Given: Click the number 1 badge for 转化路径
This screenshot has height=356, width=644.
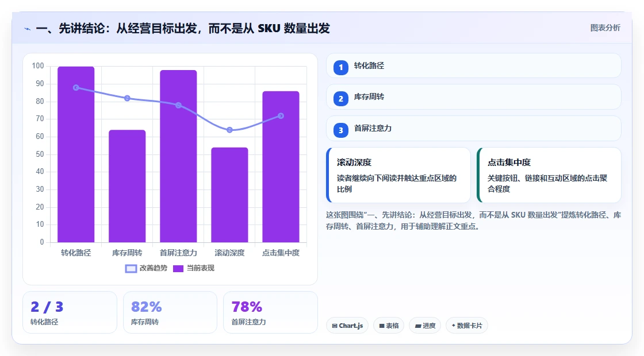Looking at the screenshot, I should (x=340, y=67).
